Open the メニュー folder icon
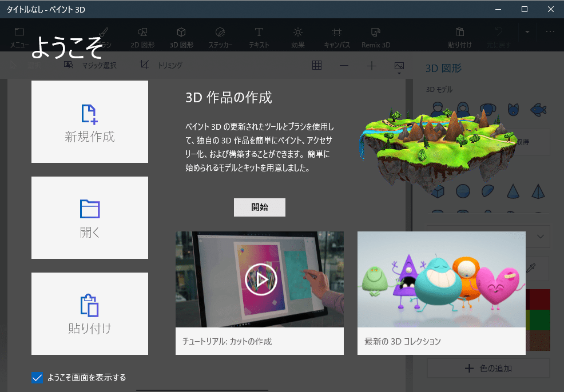Viewport: 564px width, 392px height. pyautogui.click(x=19, y=31)
